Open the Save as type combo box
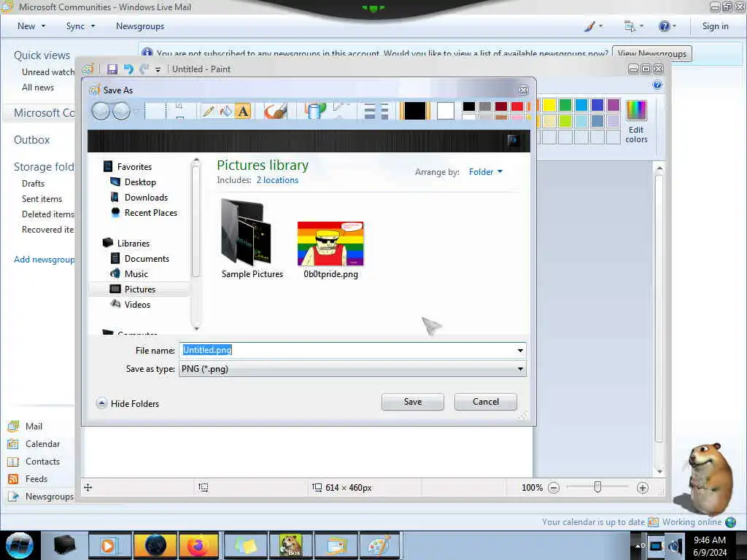 click(x=352, y=368)
